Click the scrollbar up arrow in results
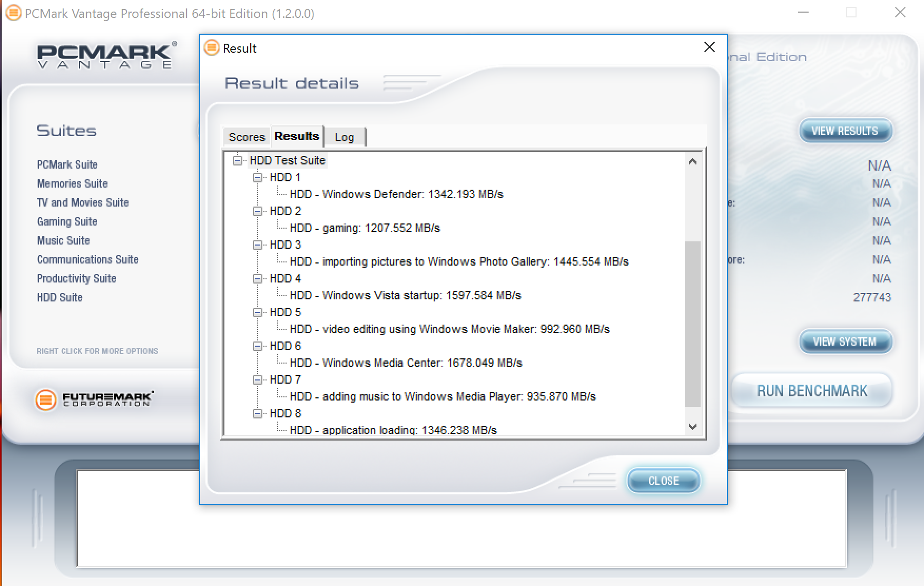 pos(693,162)
